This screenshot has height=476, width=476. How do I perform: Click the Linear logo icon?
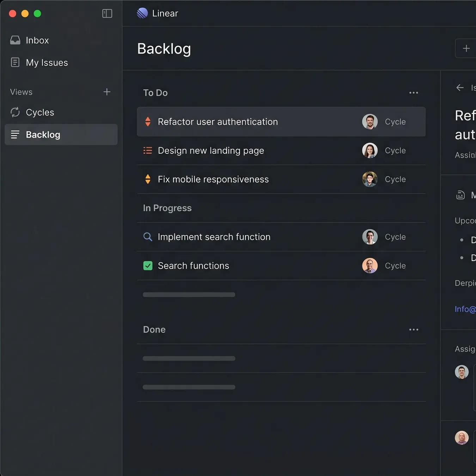142,13
